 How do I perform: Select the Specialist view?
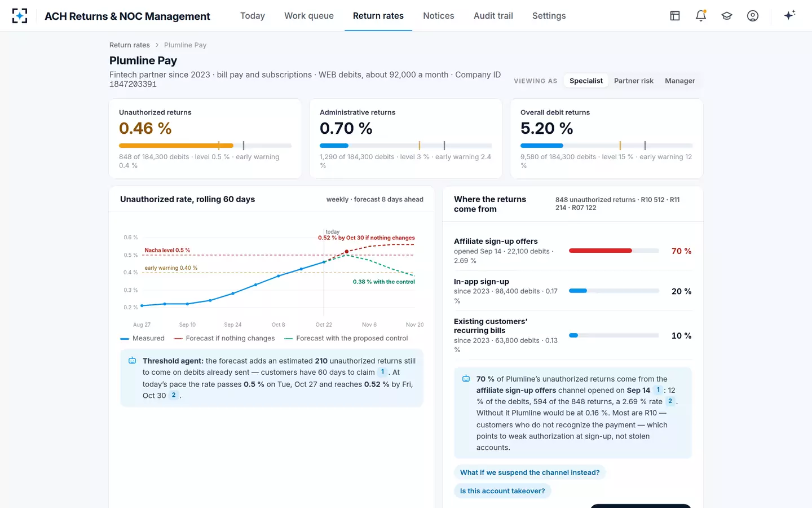tap(586, 81)
